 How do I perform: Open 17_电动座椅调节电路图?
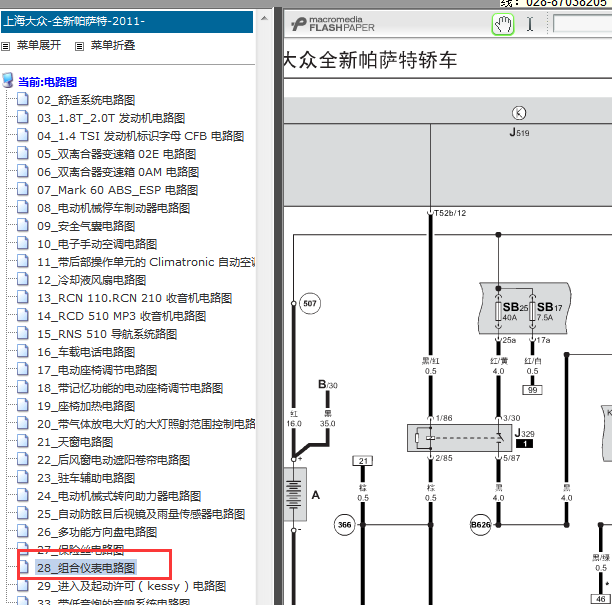point(97,370)
